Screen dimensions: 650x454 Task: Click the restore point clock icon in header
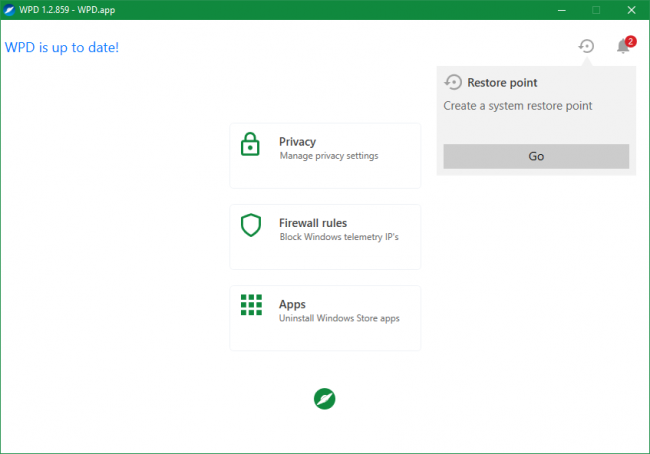586,46
